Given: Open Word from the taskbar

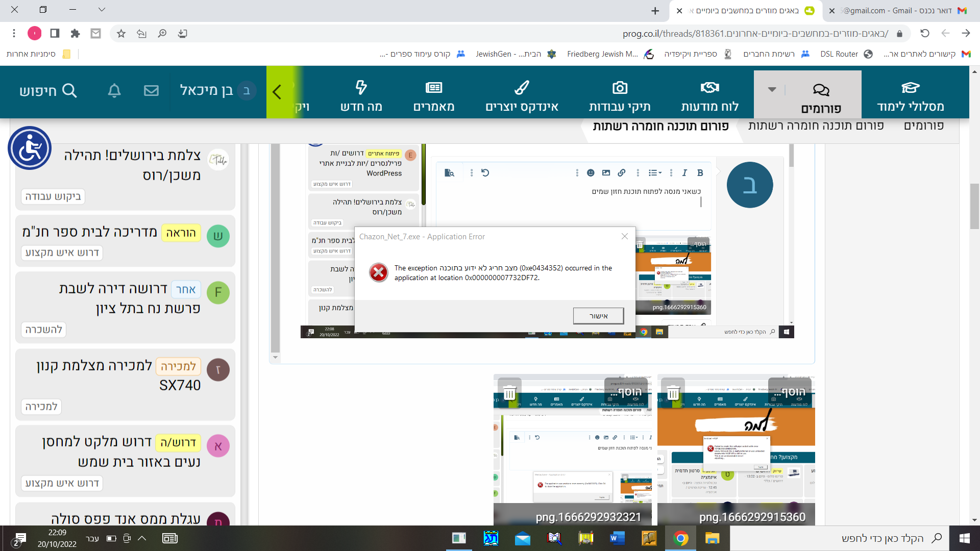Looking at the screenshot, I should [617, 538].
